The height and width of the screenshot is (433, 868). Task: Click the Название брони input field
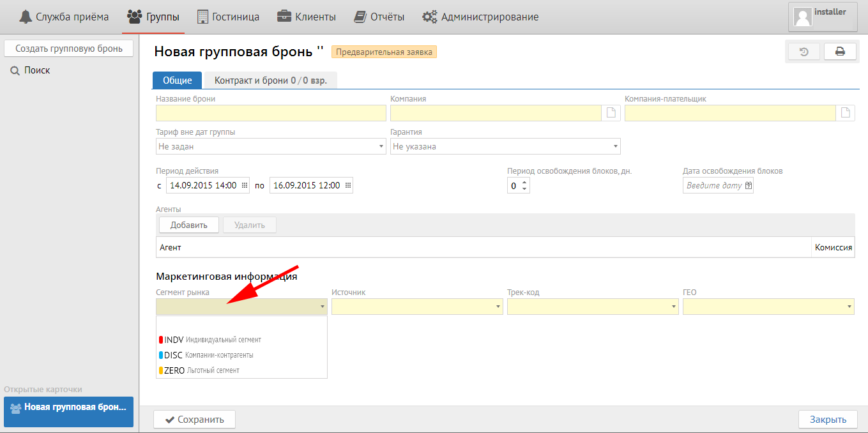tap(271, 113)
